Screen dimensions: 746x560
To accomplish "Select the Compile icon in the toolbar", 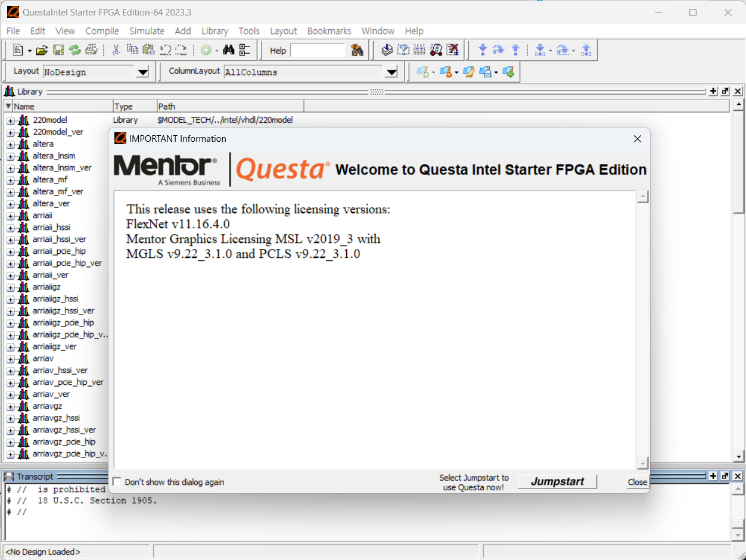I will pyautogui.click(x=387, y=50).
